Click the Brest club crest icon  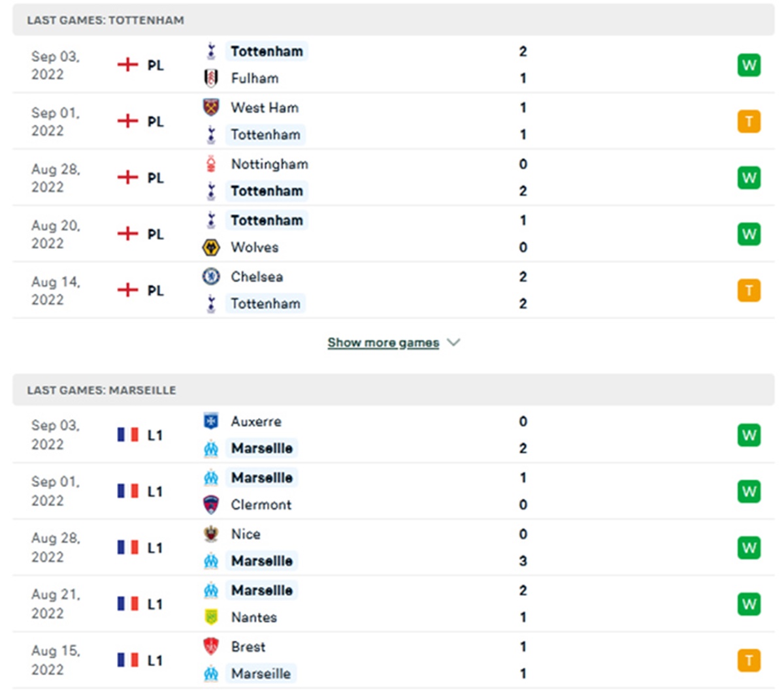211,647
